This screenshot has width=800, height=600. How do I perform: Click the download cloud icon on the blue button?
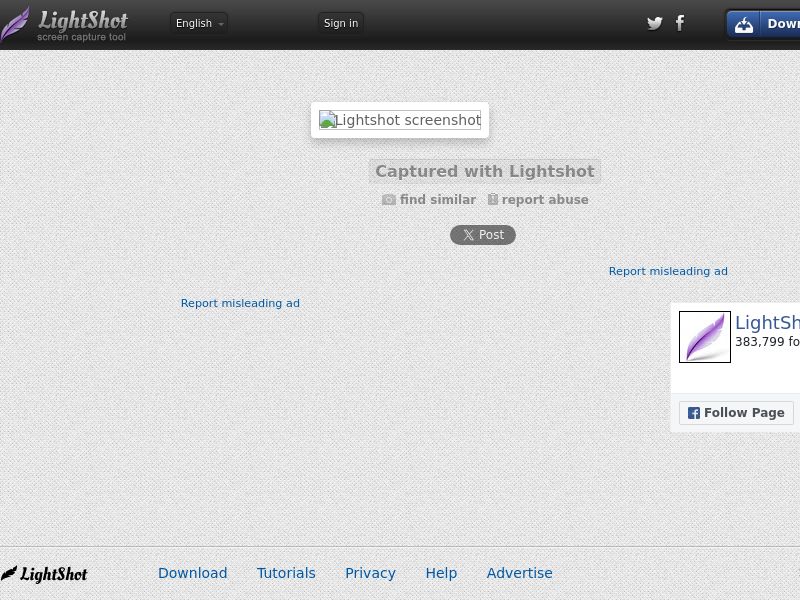(x=743, y=23)
